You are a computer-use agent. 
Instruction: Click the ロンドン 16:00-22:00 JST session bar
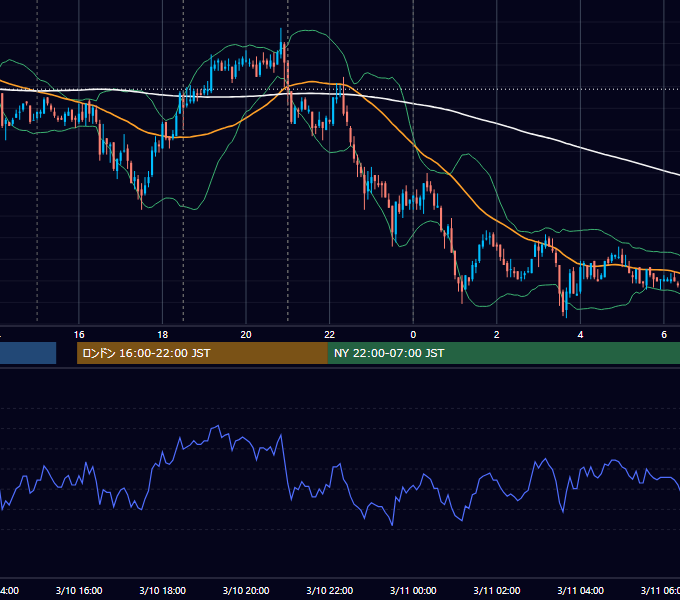coord(202,353)
